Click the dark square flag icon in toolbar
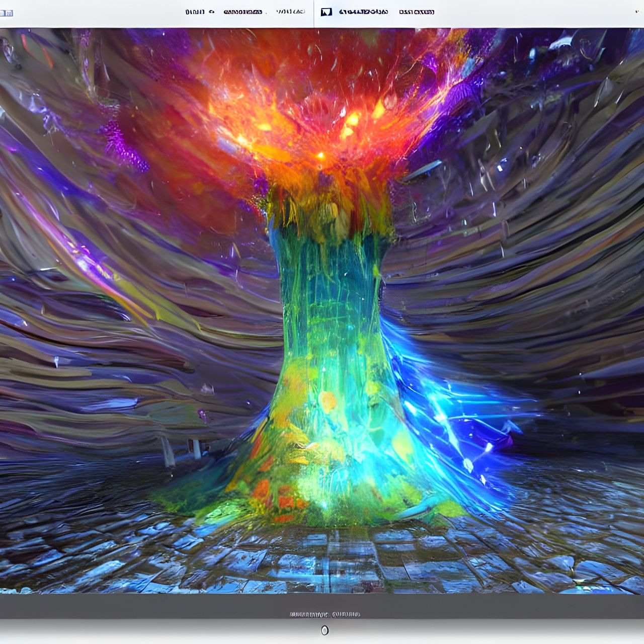Image resolution: width=644 pixels, height=644 pixels. [x=326, y=11]
